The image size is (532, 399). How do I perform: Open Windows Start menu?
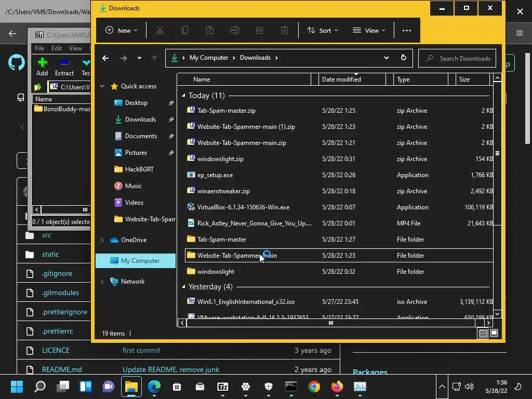(17, 387)
